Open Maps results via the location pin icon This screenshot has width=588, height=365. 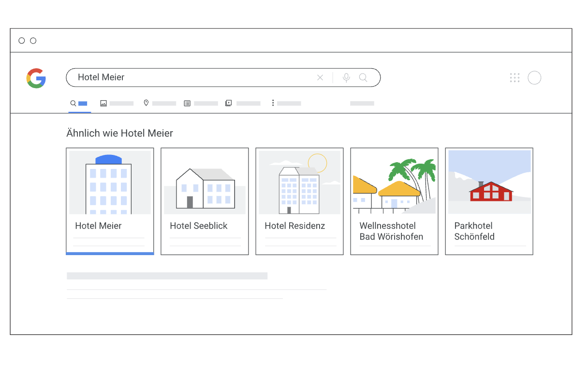tap(146, 103)
